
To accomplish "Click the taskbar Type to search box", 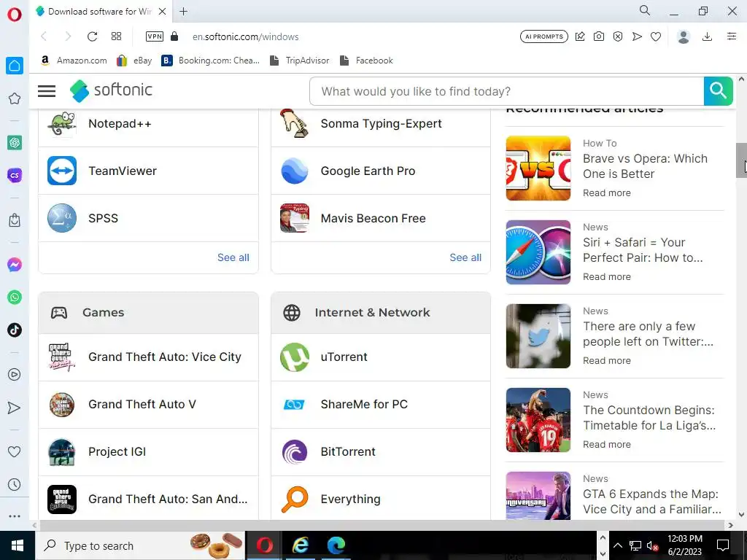I will pyautogui.click(x=140, y=545).
